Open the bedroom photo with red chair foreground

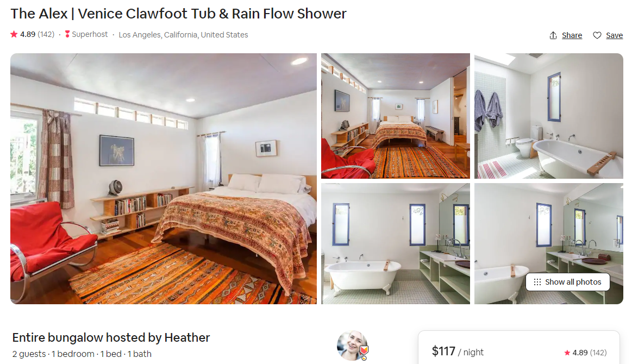pyautogui.click(x=396, y=116)
